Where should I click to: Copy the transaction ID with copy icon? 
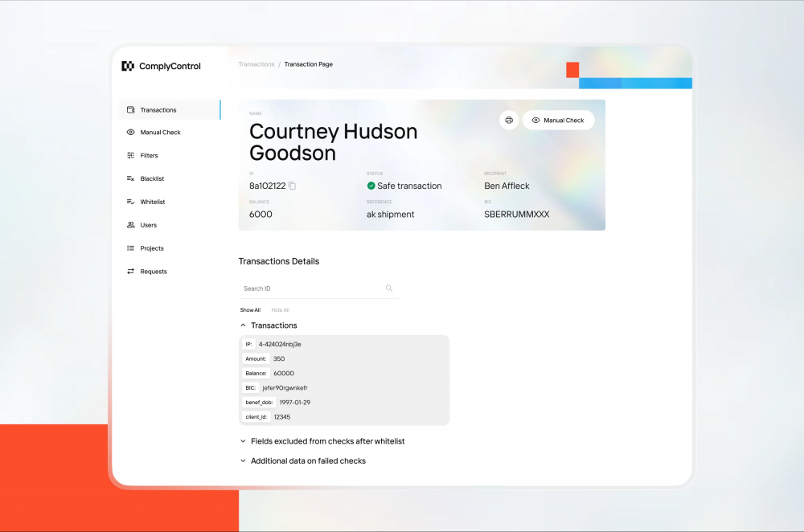pyautogui.click(x=293, y=186)
